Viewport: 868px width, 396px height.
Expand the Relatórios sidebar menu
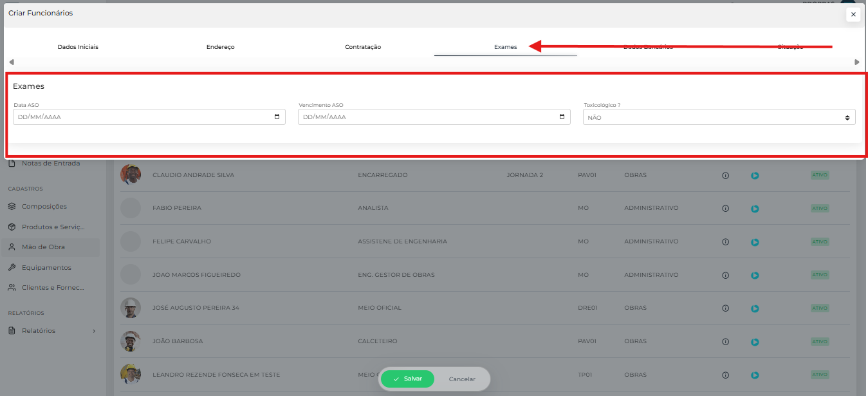tap(51, 331)
